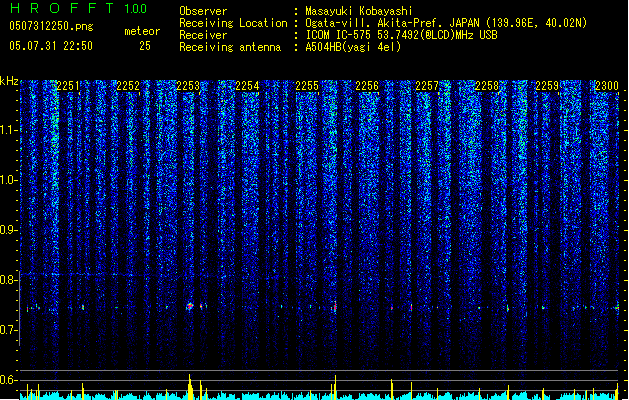The height and width of the screenshot is (400, 629).
Task: Click the Ogata-vill. Akita-Pref. JAPAN location text
Action: click(446, 23)
